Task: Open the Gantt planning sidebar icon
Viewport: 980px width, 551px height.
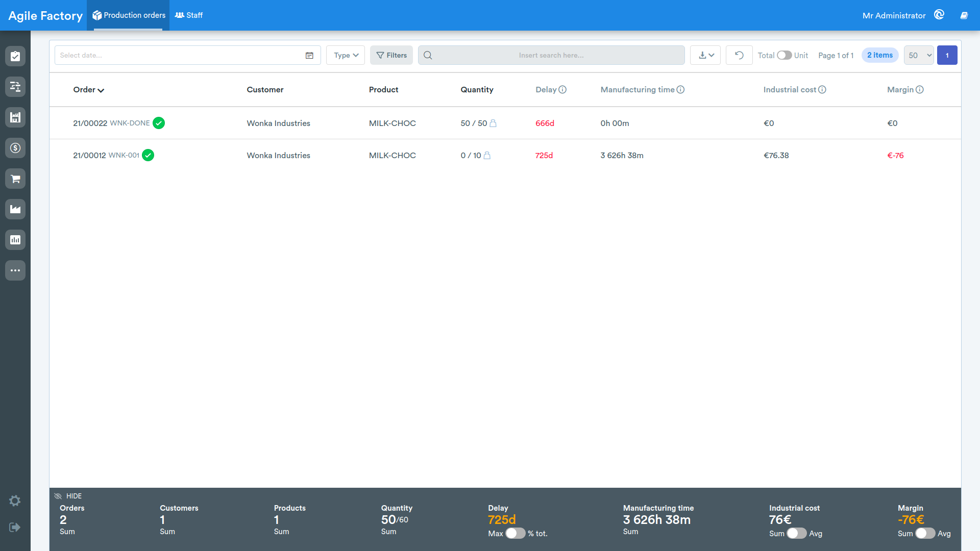Action: pyautogui.click(x=15, y=87)
